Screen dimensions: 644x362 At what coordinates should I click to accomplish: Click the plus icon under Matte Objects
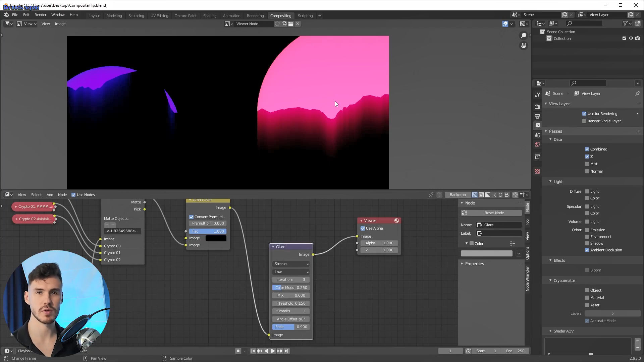pos(107,225)
